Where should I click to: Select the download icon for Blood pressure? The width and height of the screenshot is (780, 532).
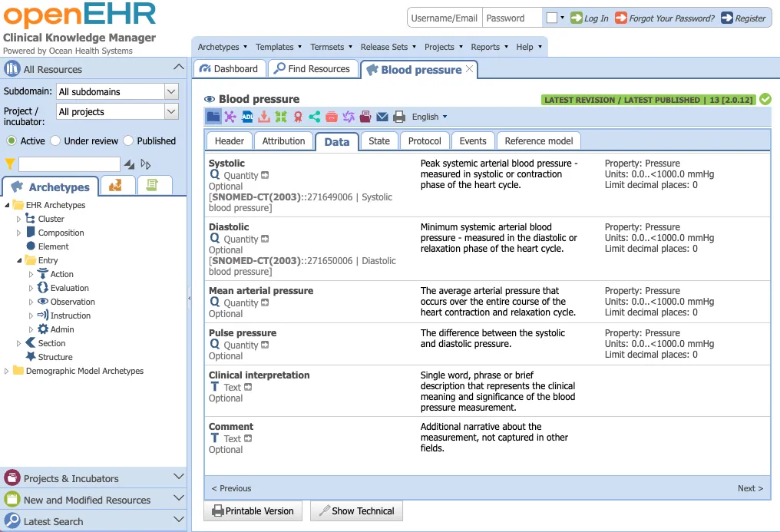pos(263,117)
